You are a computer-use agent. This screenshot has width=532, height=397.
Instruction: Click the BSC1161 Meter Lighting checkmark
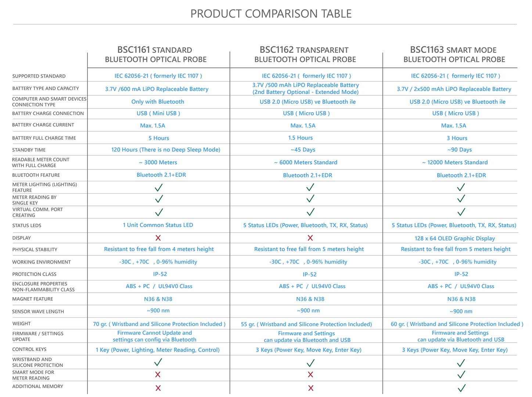point(159,188)
